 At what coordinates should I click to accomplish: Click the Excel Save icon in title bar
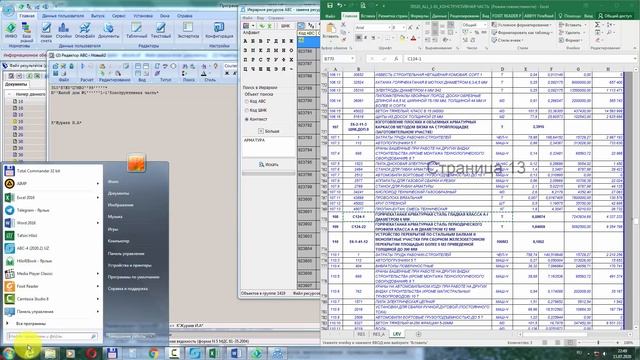click(330, 5)
